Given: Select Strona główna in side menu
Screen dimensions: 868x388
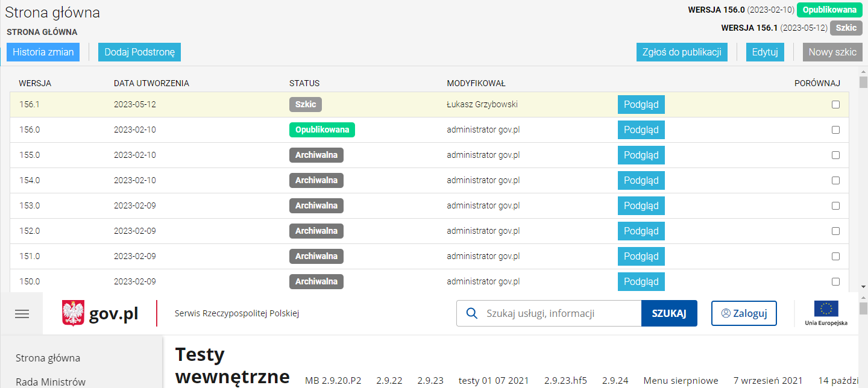Looking at the screenshot, I should pos(48,358).
